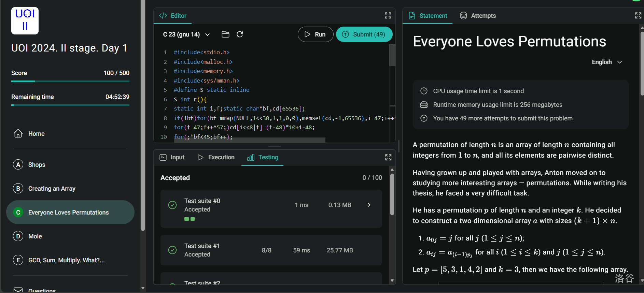644x293 pixels.
Task: Open problem B Creating an Array
Action: tap(52, 189)
